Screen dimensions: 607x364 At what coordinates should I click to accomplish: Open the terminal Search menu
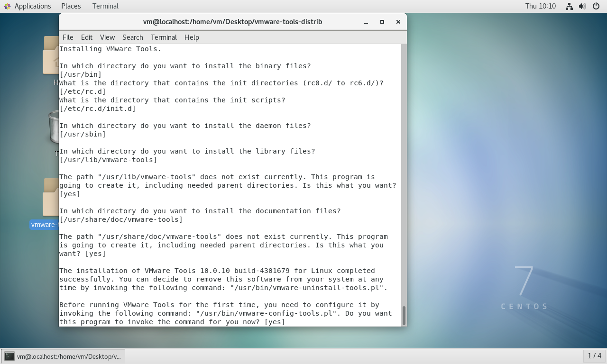132,37
